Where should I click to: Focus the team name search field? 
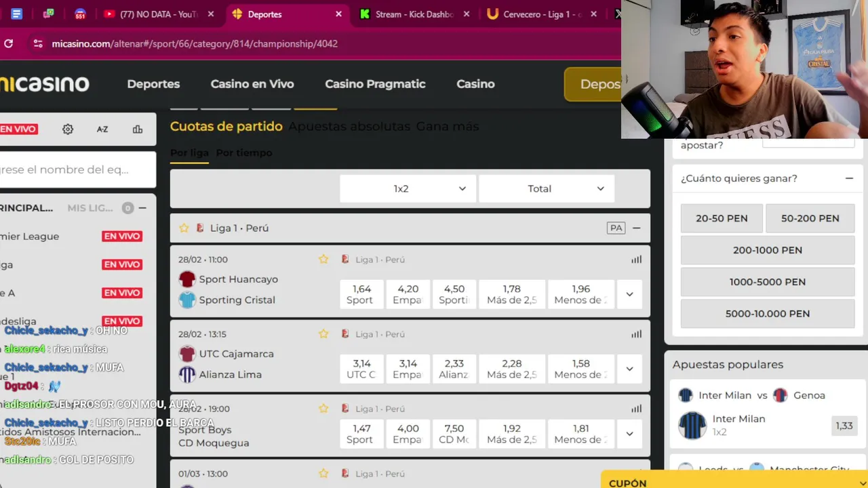(78, 169)
